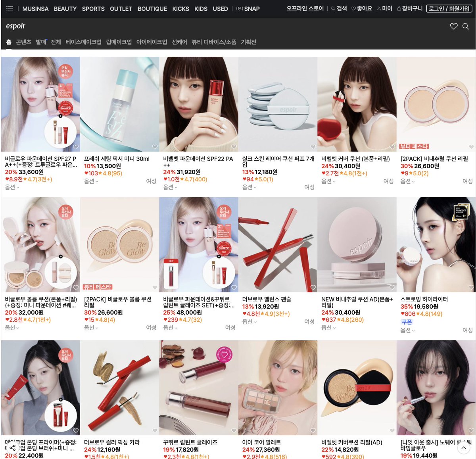Click the share icon at bottom left
Viewport: 476px width, 459px height.
pyautogui.click(x=13, y=448)
